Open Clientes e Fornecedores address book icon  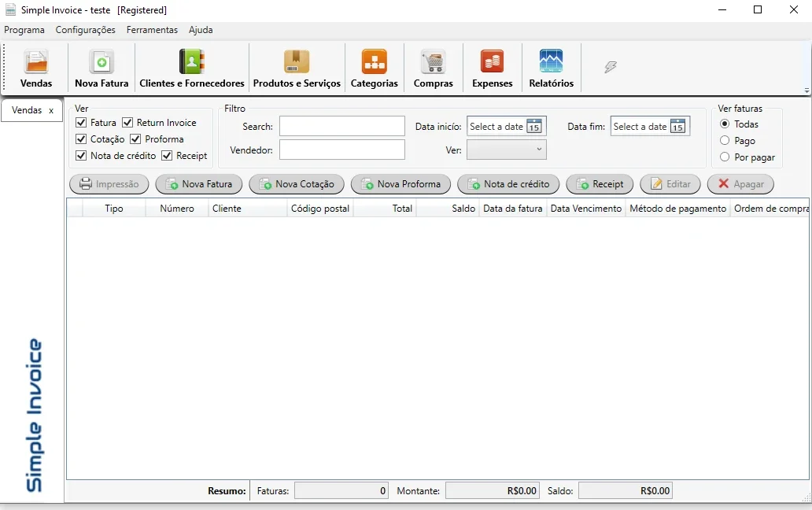(x=192, y=61)
